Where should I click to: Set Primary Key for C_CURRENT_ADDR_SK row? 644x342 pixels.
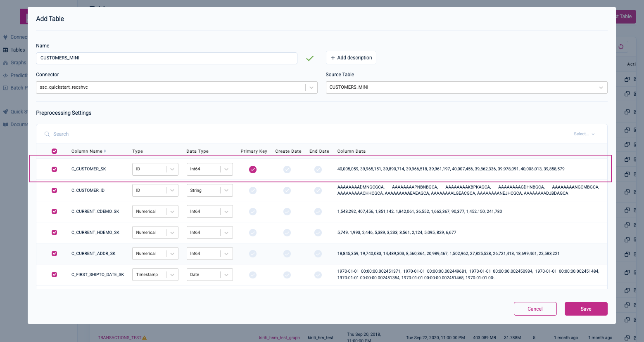pyautogui.click(x=253, y=253)
